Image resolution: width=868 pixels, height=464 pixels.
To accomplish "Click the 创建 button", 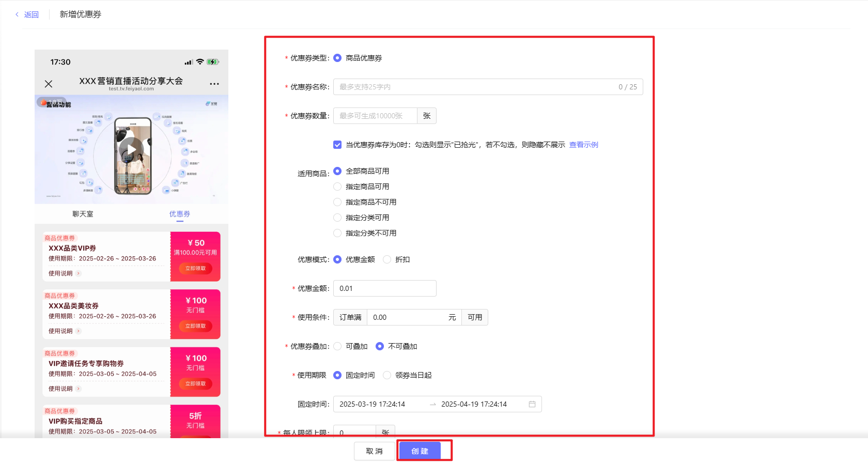I will (420, 451).
